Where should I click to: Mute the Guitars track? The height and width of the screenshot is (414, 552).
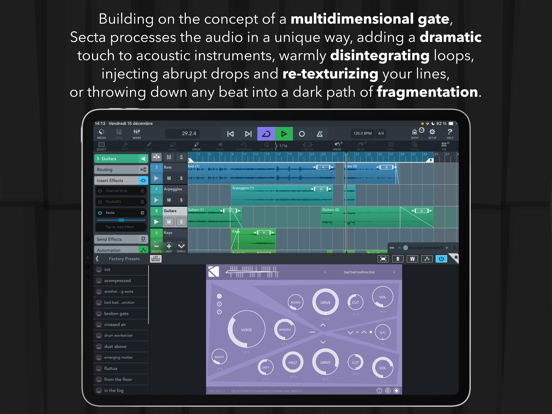[x=169, y=222]
